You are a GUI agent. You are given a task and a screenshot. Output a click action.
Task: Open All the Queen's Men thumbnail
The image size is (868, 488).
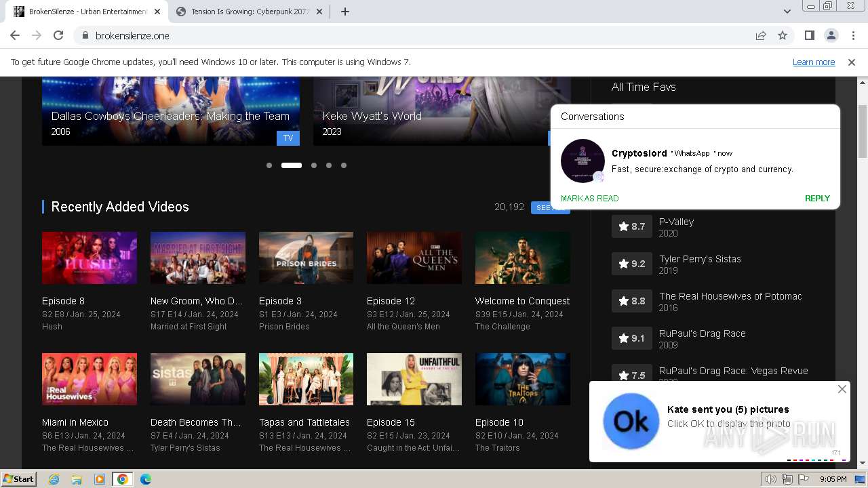[x=414, y=258]
